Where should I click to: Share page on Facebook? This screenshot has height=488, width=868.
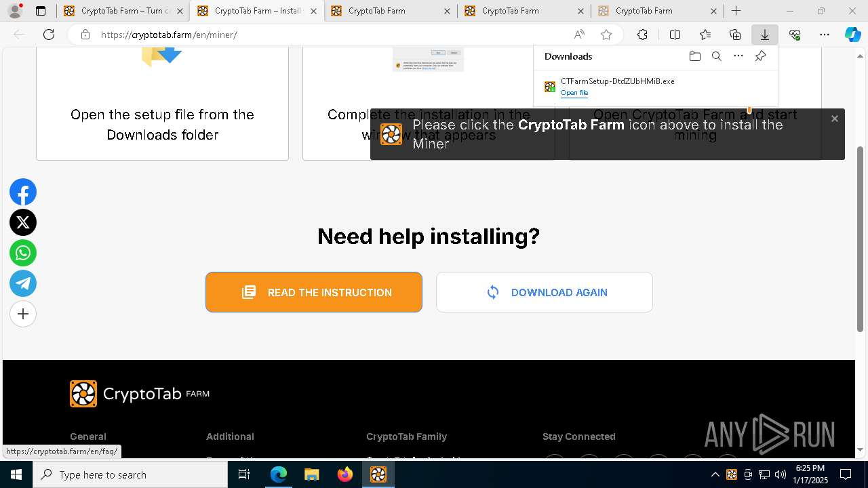pos(23,192)
